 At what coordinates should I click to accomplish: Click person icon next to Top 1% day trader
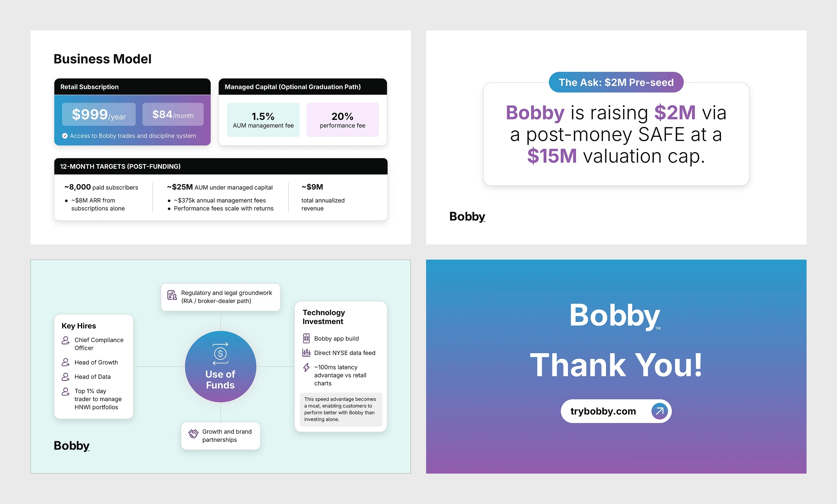point(65,391)
